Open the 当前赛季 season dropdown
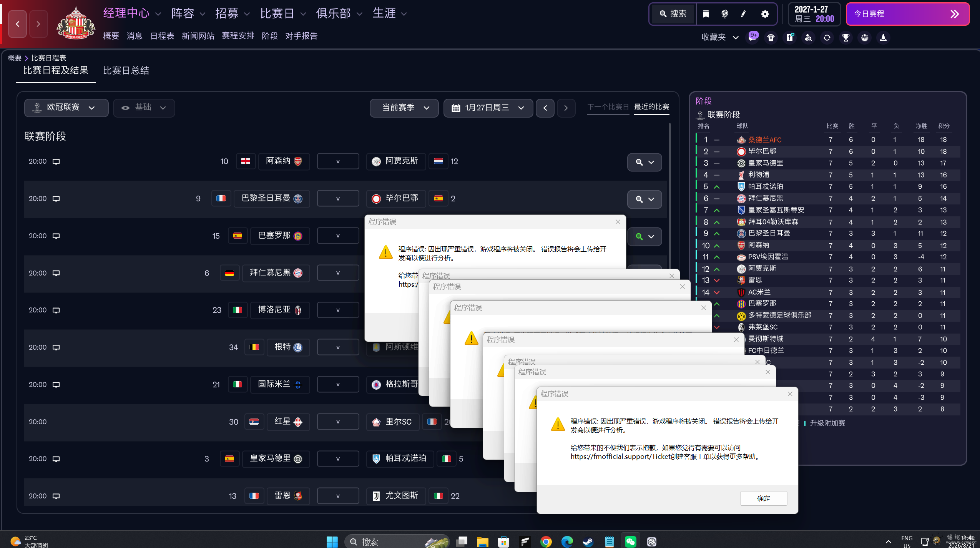This screenshot has height=548, width=980. (x=404, y=108)
